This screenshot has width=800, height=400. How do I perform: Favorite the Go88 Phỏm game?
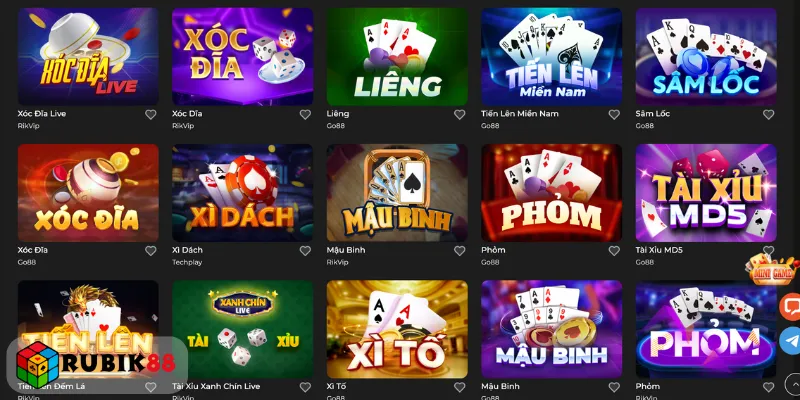coord(614,251)
